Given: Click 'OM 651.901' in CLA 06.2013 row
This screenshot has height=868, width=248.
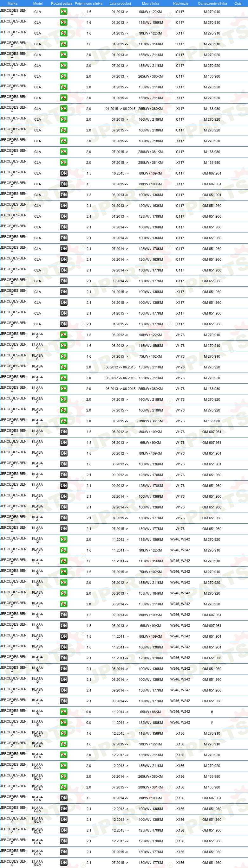Looking at the screenshot, I should [212, 195].
